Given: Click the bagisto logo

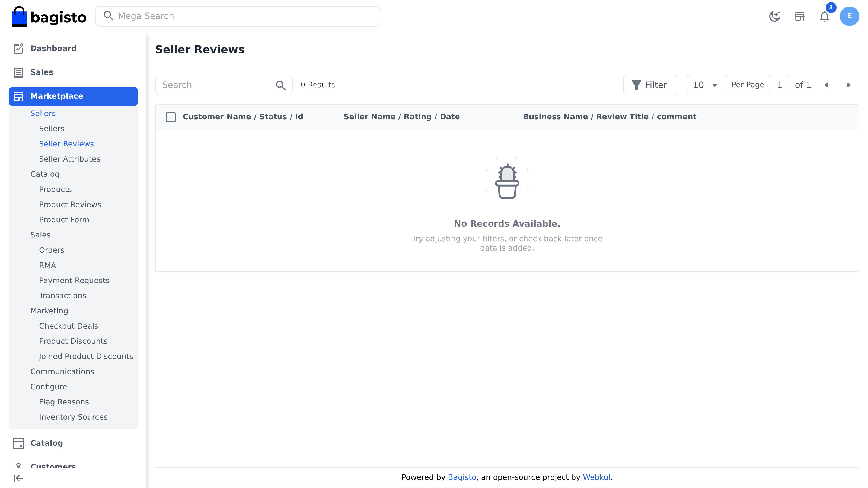Looking at the screenshot, I should [49, 16].
